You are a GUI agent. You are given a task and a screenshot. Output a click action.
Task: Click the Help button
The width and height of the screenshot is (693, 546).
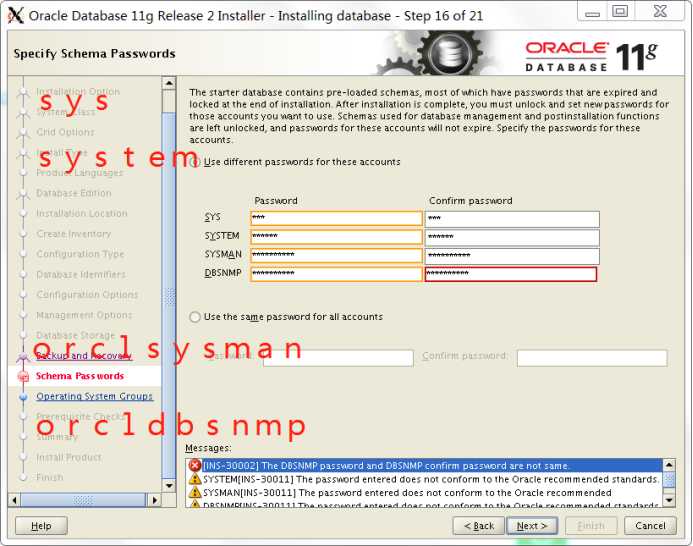pos(41,526)
